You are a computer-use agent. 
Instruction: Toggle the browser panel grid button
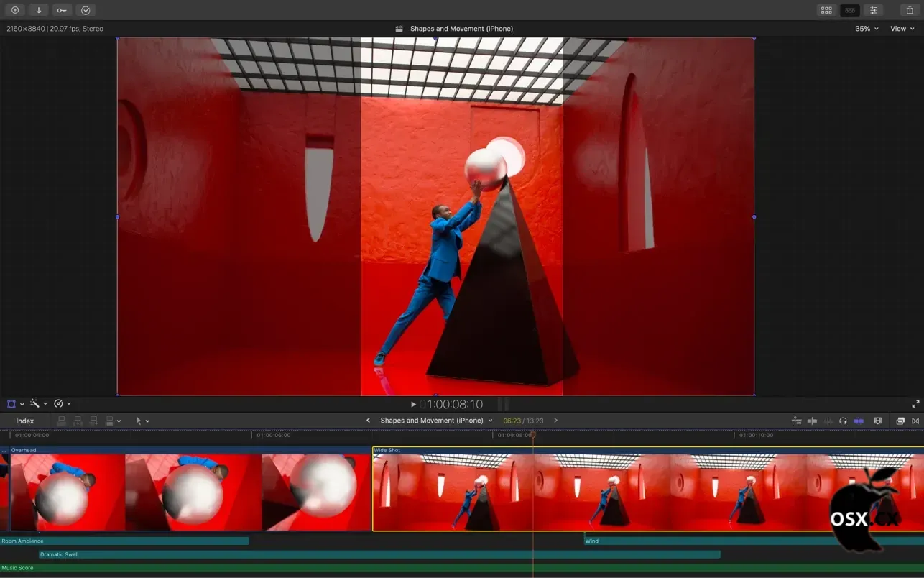826,10
